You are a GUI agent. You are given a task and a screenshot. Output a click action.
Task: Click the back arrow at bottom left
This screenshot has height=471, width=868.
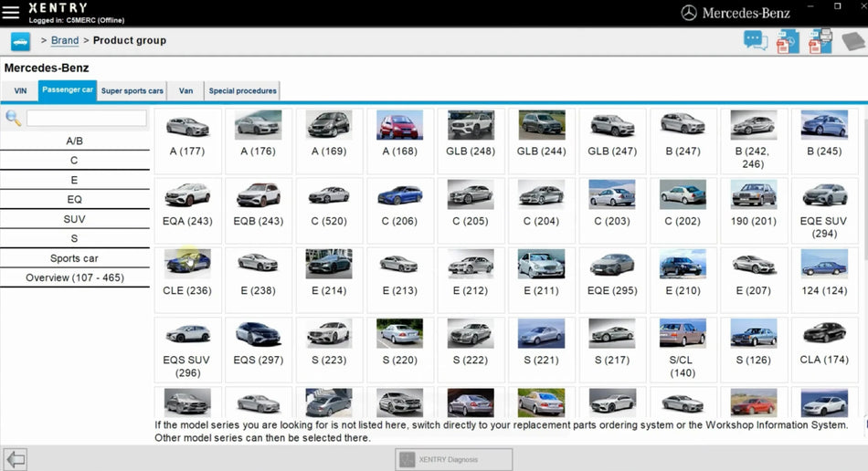[x=15, y=458]
